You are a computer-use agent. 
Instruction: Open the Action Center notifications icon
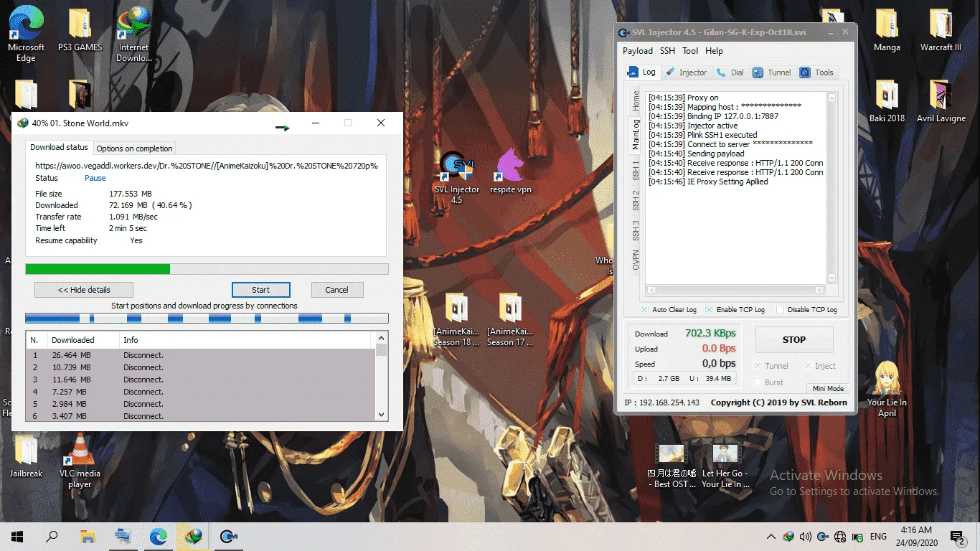click(x=958, y=537)
